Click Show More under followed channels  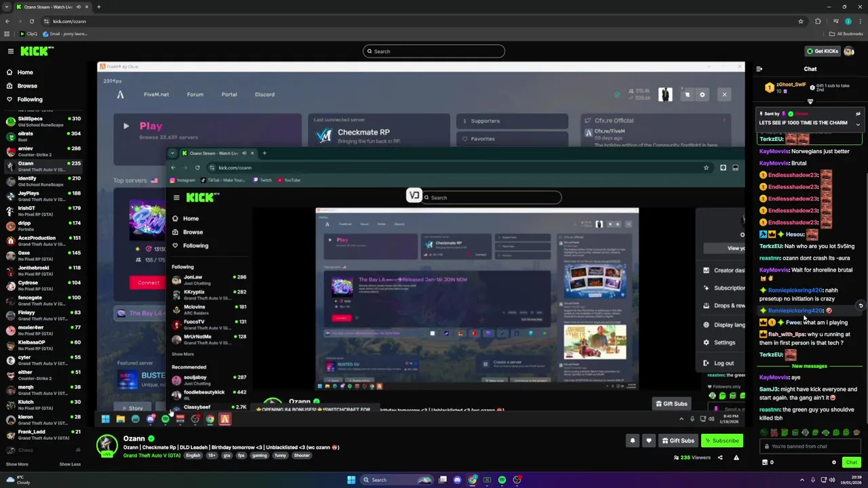(x=17, y=464)
